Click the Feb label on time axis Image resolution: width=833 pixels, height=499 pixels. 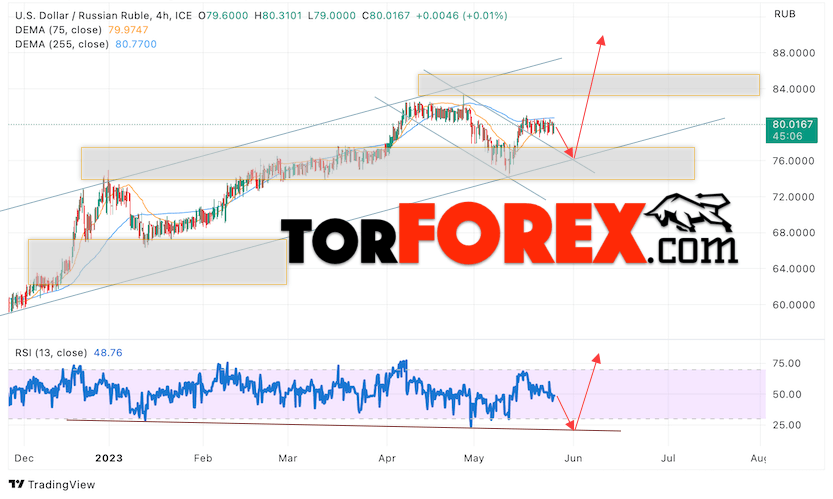(203, 458)
